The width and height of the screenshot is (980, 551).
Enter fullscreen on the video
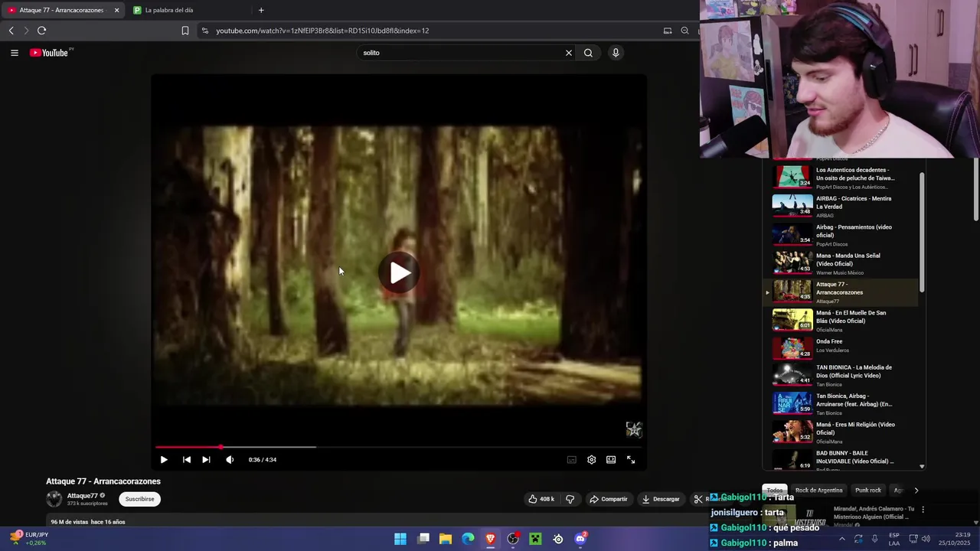(x=631, y=460)
